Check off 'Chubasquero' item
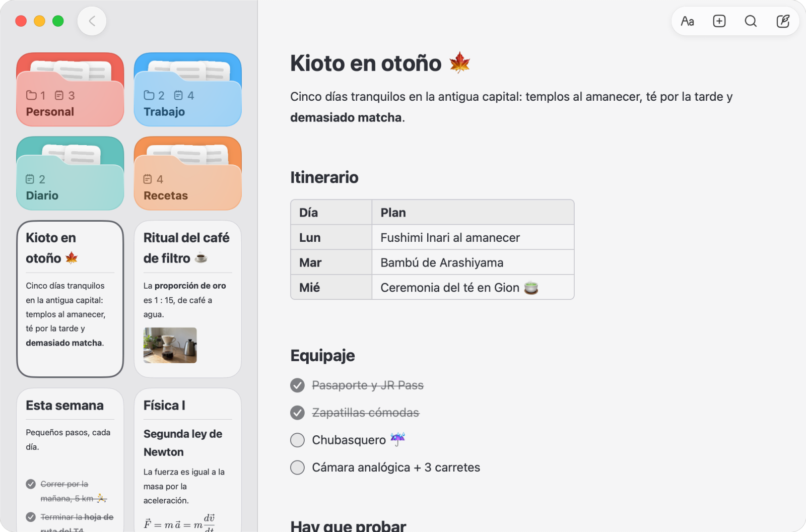The width and height of the screenshot is (806, 532). click(297, 440)
